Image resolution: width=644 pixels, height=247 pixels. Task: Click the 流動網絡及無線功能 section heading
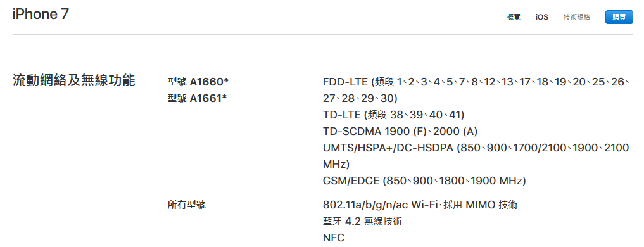pos(74,80)
